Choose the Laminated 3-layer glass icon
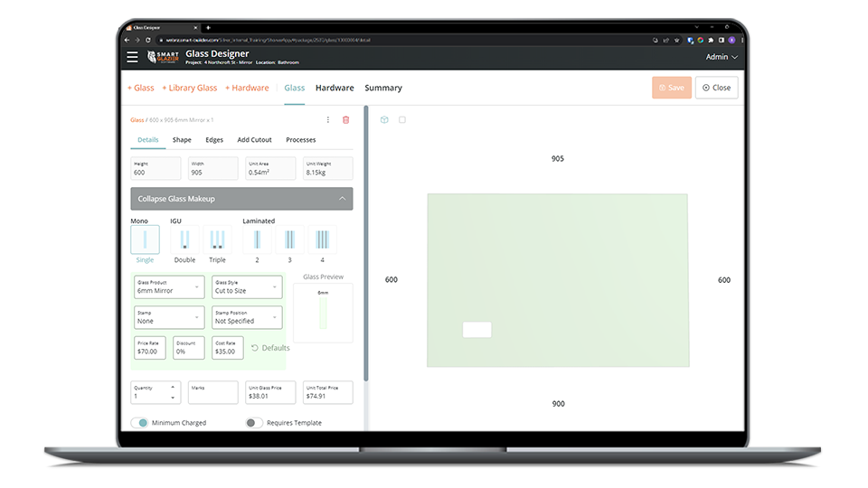 pyautogui.click(x=289, y=239)
